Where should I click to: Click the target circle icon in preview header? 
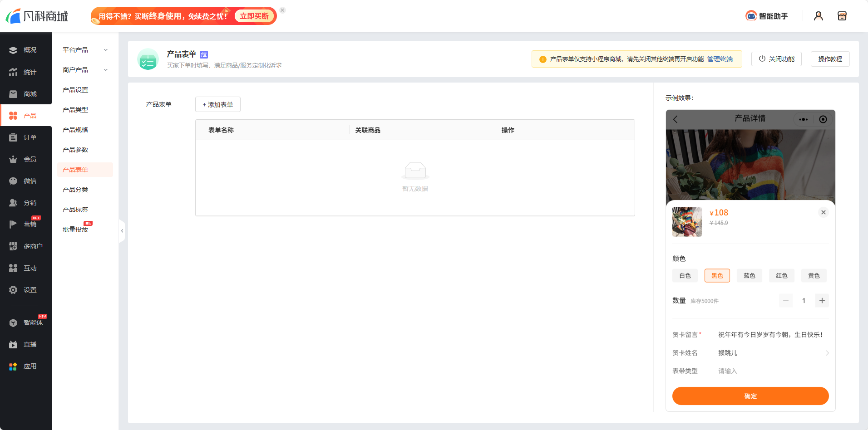[x=823, y=119]
